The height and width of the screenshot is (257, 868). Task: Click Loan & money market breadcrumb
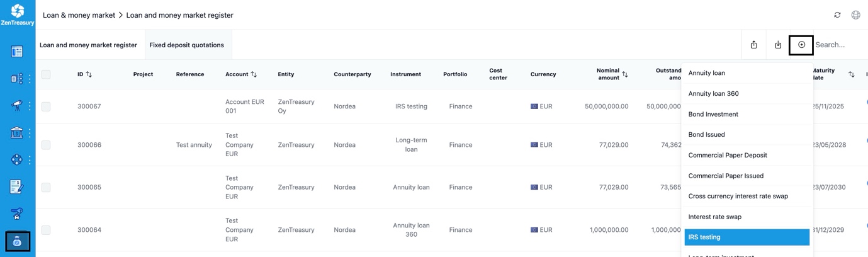[x=79, y=15]
